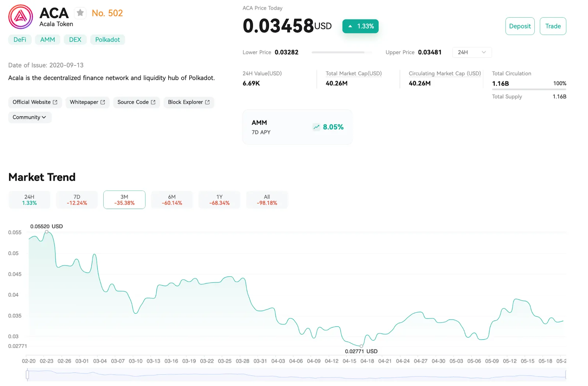Click the 0.05520 USD peak marker on chart
Image resolution: width=588 pixels, height=386 pixels.
(47, 232)
